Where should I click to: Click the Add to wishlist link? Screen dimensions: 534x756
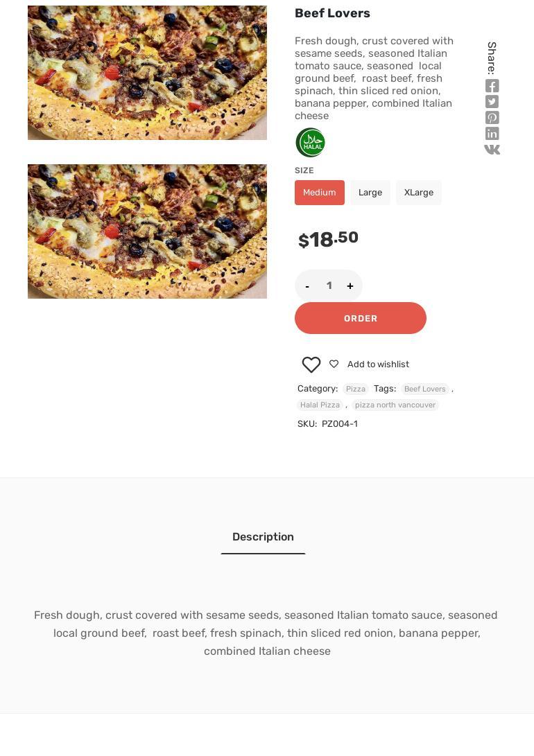[377, 364]
